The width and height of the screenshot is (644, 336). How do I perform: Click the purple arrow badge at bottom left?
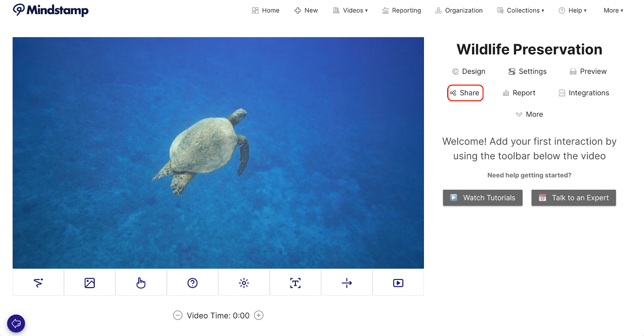click(x=16, y=323)
